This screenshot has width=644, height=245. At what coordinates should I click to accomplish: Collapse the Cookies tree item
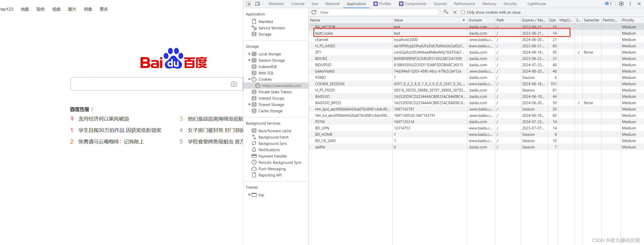250,79
